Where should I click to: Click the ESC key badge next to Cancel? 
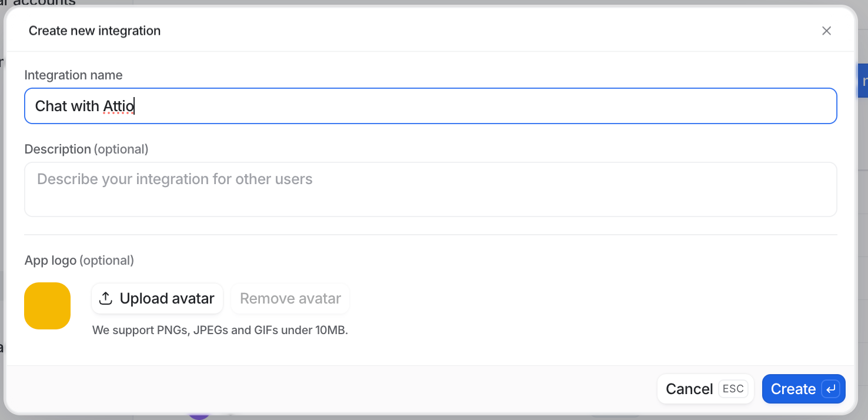point(733,389)
